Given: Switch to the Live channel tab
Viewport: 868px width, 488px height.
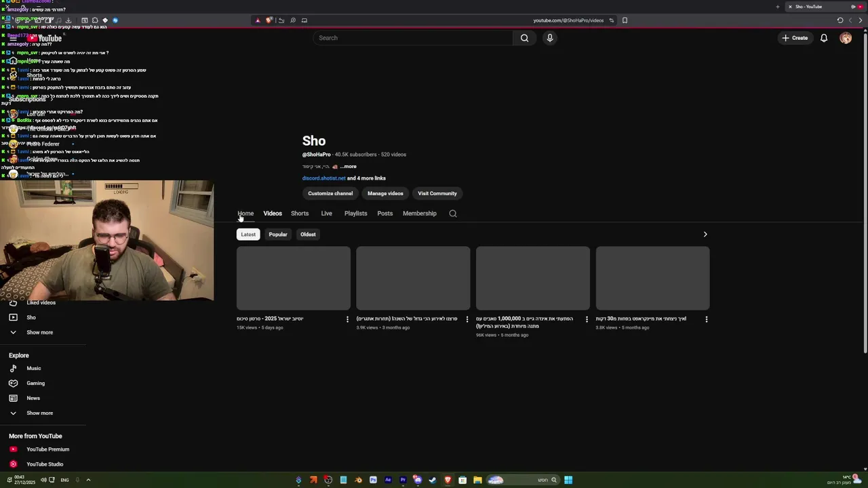Looking at the screenshot, I should [326, 213].
